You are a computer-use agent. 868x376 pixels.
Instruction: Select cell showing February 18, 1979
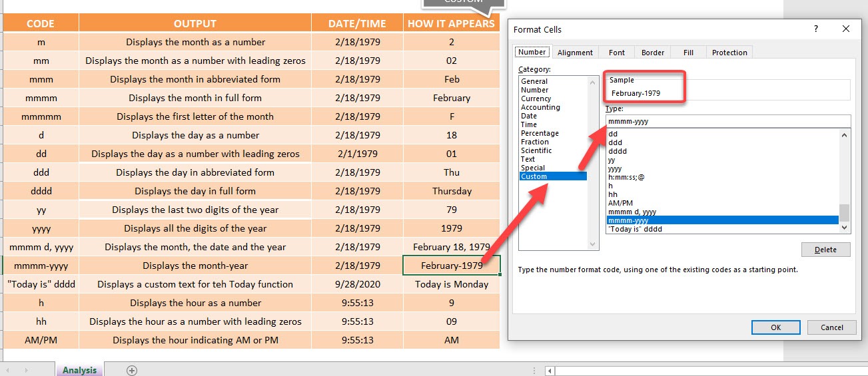452,247
